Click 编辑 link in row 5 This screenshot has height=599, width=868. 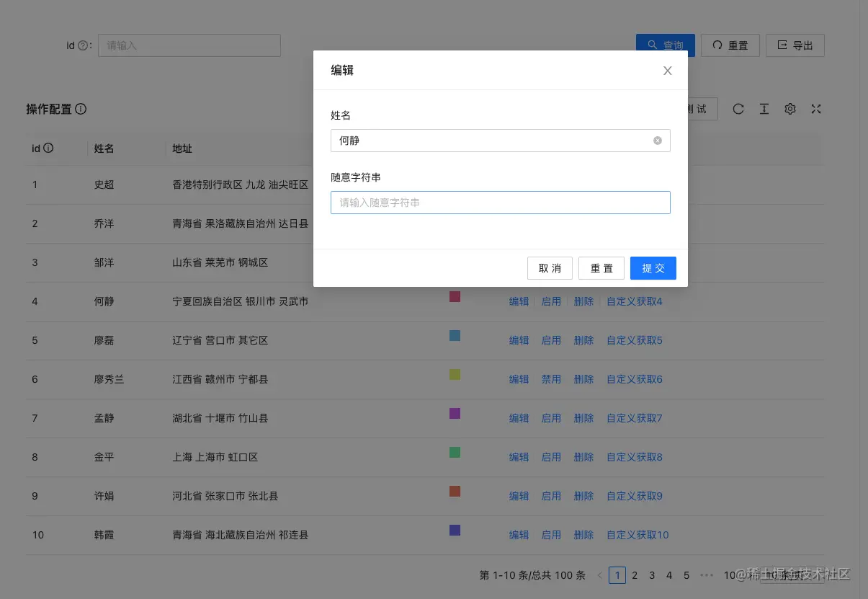click(x=519, y=340)
